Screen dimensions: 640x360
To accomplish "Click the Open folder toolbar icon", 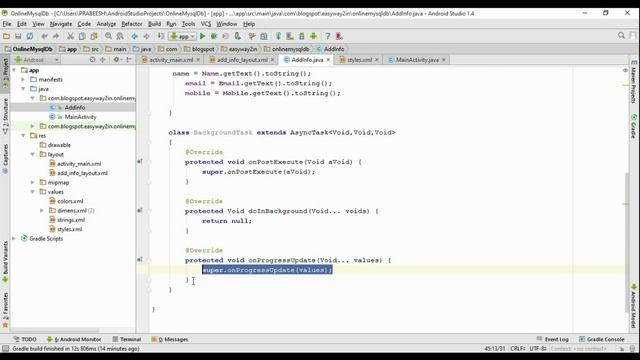I will coord(6,36).
